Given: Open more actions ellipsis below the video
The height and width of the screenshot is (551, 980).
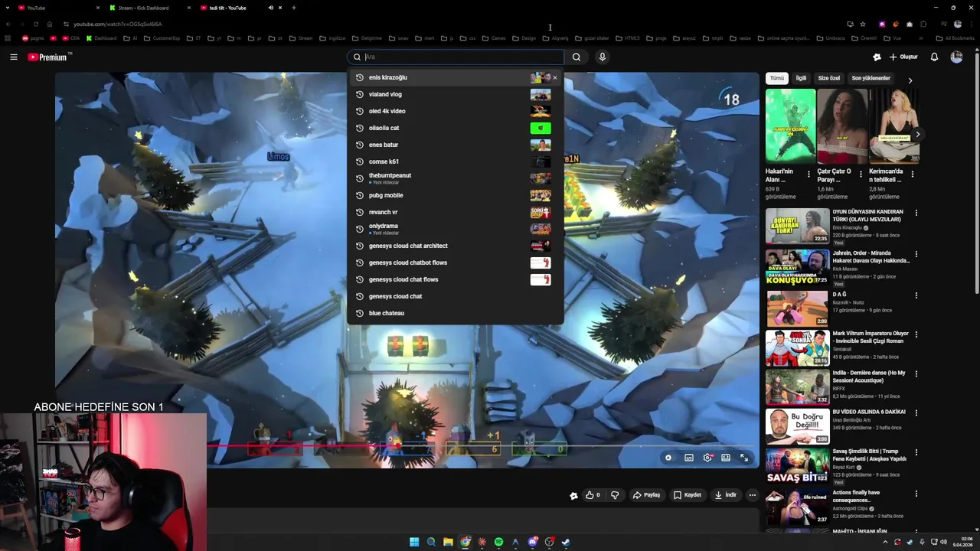Looking at the screenshot, I should pyautogui.click(x=753, y=495).
